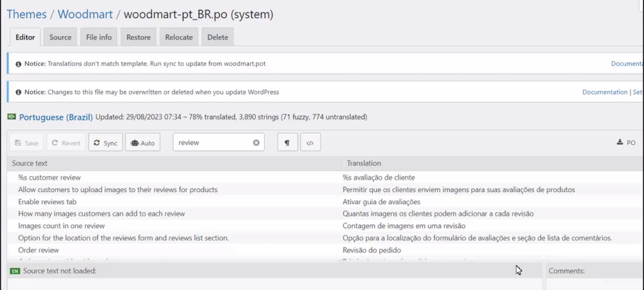Click the Brazil flag icon
Image resolution: width=644 pixels, height=290 pixels.
click(x=12, y=117)
